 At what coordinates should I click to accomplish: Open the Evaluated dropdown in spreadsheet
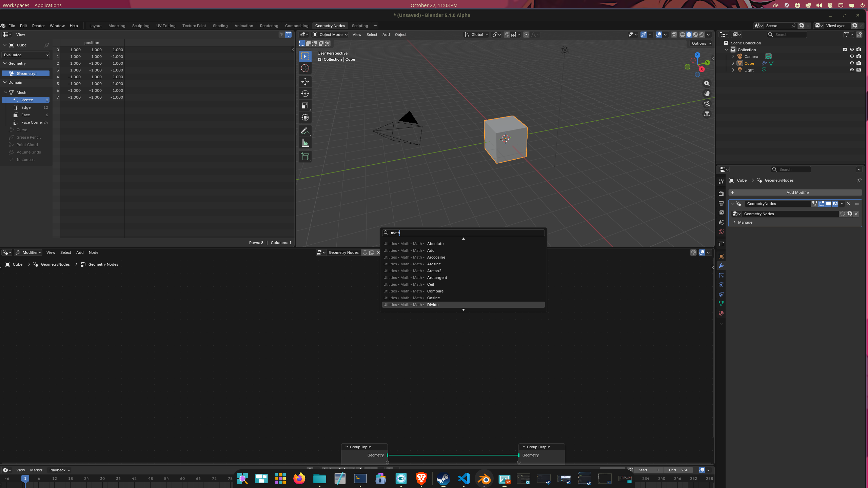(26, 55)
